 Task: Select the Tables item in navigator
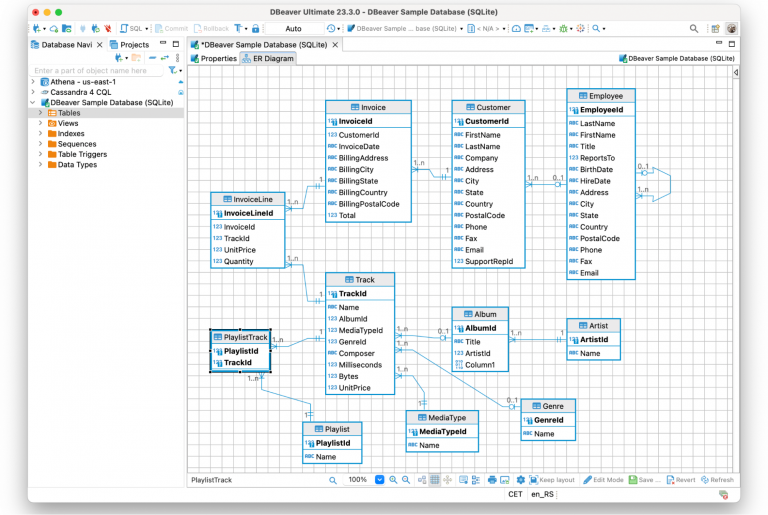click(x=69, y=113)
